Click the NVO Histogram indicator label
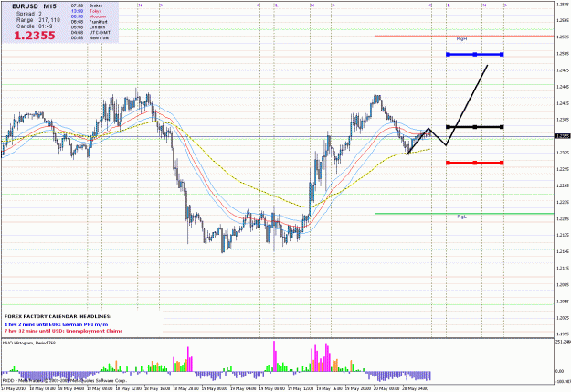 point(29,343)
